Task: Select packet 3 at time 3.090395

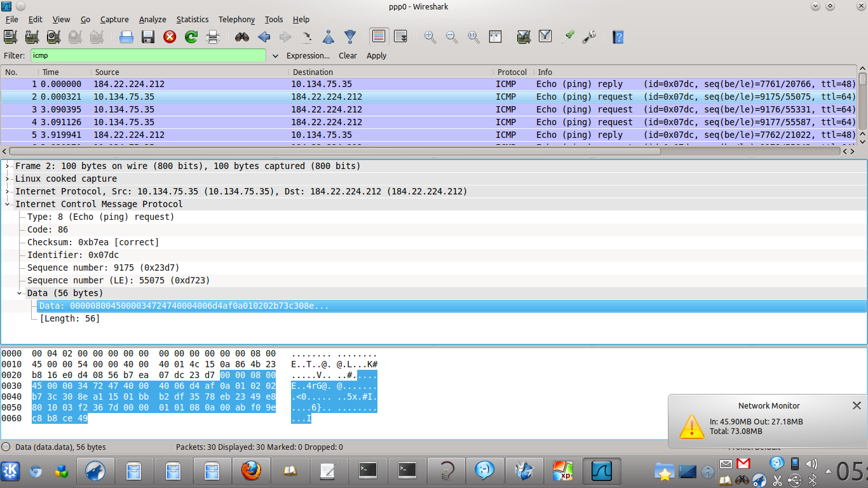Action: (x=429, y=109)
